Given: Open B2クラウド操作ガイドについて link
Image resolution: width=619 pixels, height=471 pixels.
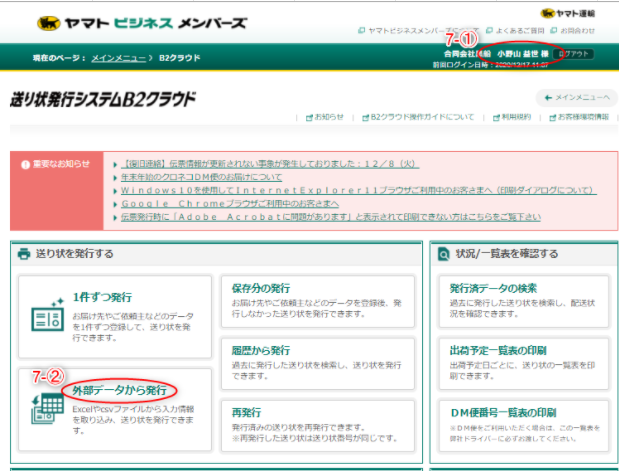Looking at the screenshot, I should pos(422,117).
